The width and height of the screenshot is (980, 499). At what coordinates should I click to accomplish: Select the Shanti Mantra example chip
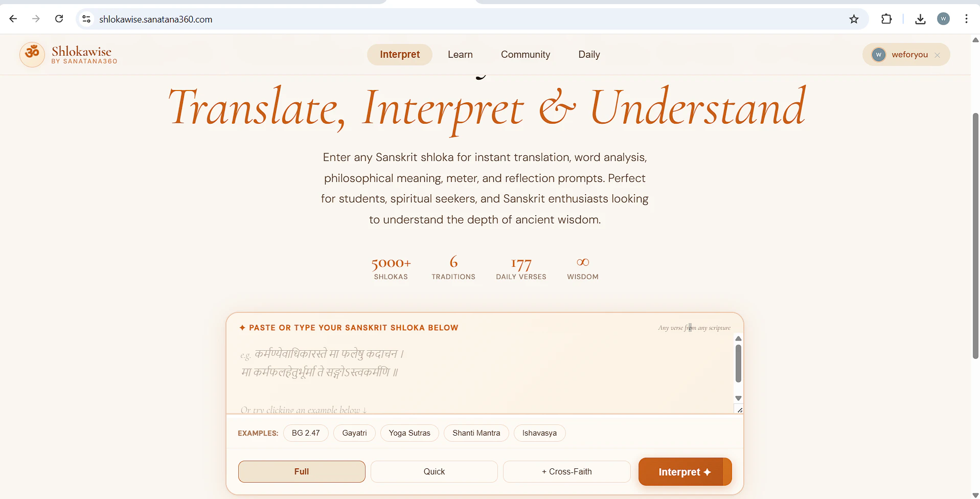click(476, 433)
